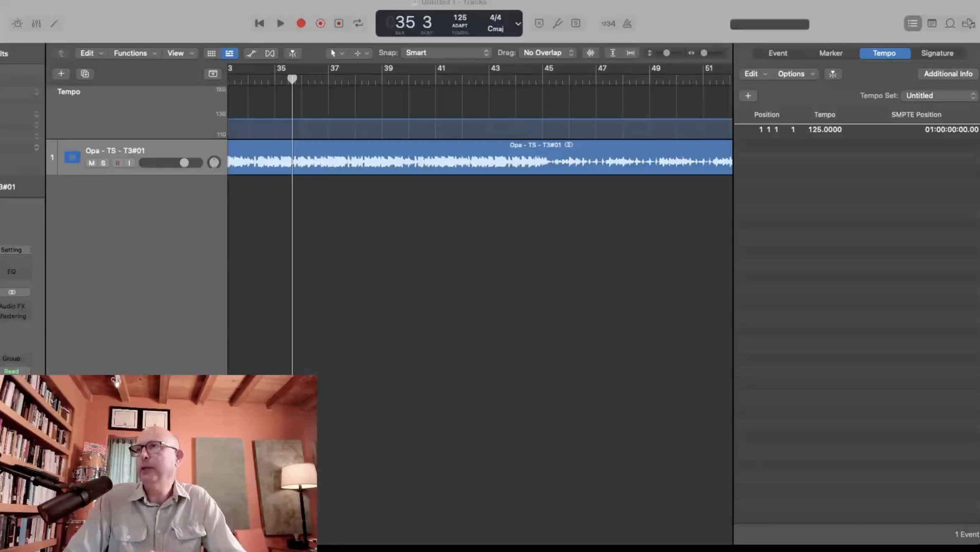The height and width of the screenshot is (552, 980).
Task: Enable record arm on track 1
Action: click(117, 163)
